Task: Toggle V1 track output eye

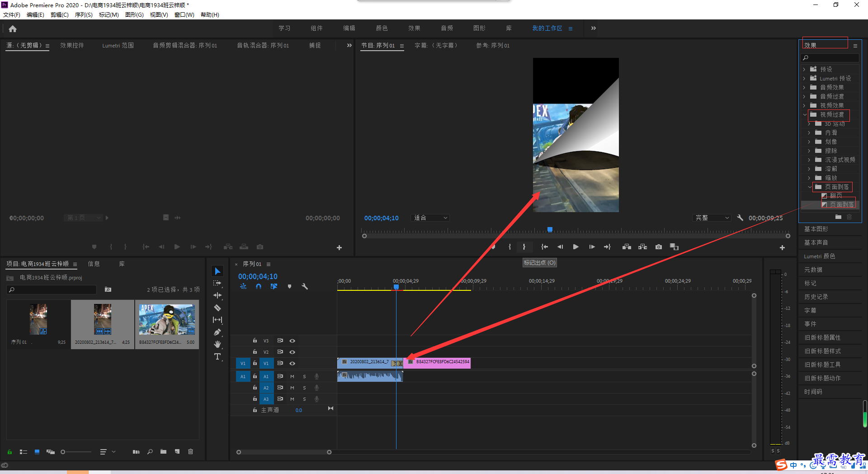Action: coord(292,363)
